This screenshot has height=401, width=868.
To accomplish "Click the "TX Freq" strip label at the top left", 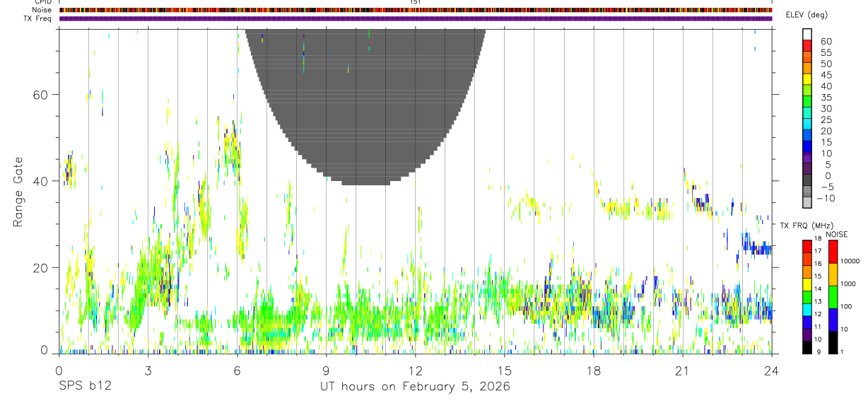I will (x=39, y=18).
